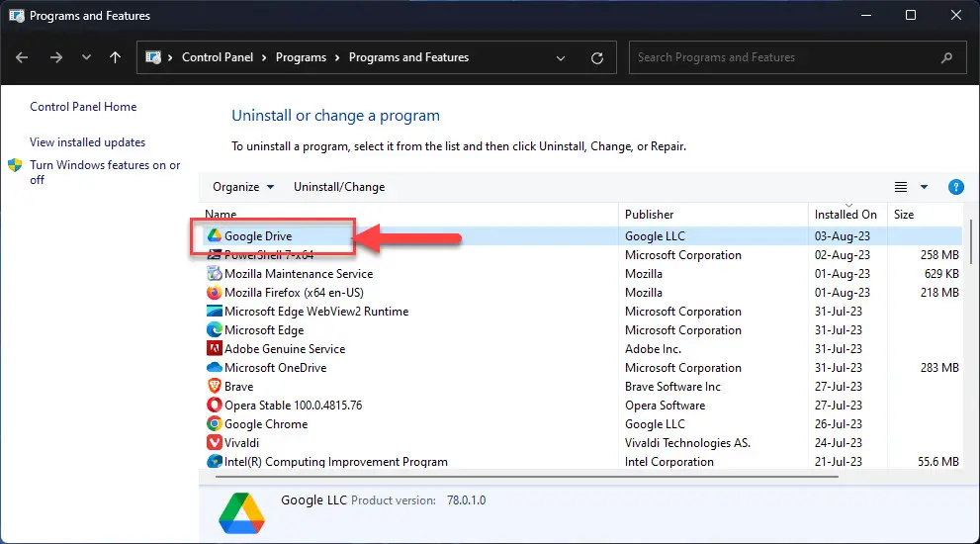Click the Adobe Inc. publisher cell
Screen dimensions: 980x544
coord(653,349)
